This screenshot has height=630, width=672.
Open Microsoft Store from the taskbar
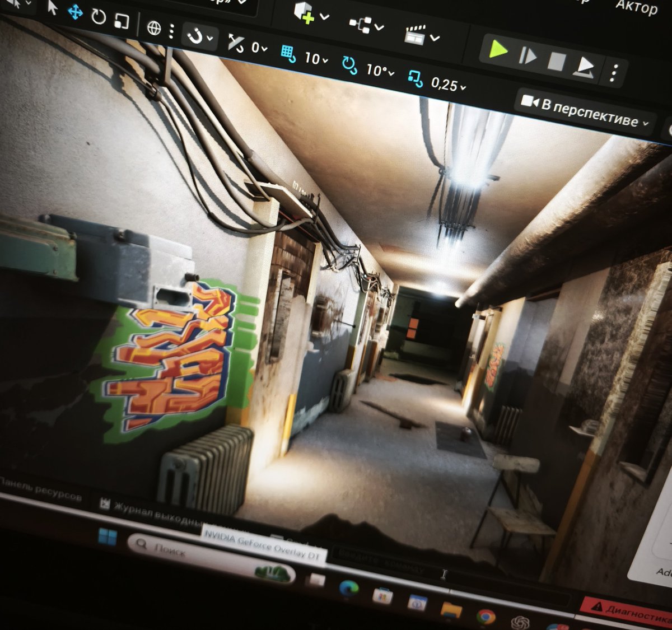point(382,596)
